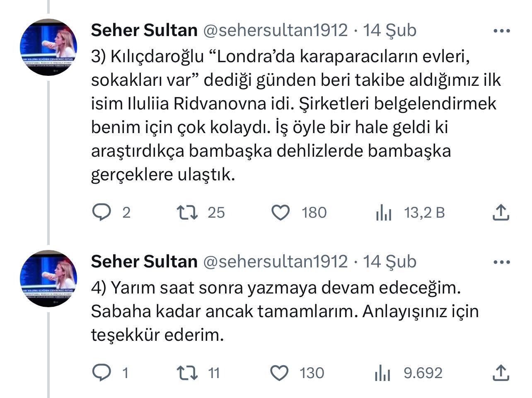
Task: Retweet the tweet with 11 retweets
Action: tap(187, 373)
